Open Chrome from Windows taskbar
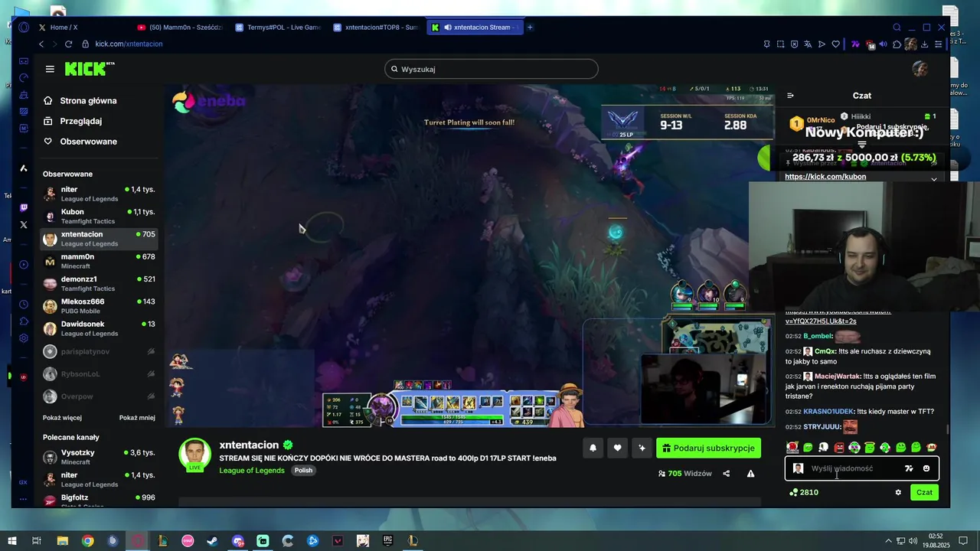This screenshot has height=551, width=980. tap(88, 541)
